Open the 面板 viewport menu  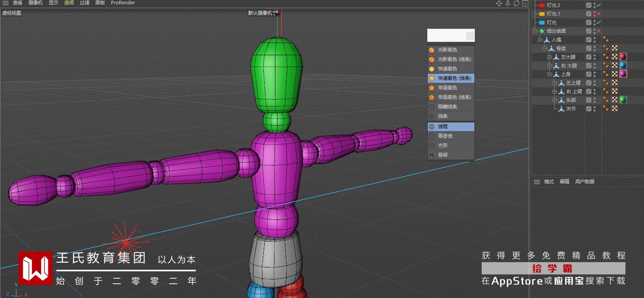point(100,3)
